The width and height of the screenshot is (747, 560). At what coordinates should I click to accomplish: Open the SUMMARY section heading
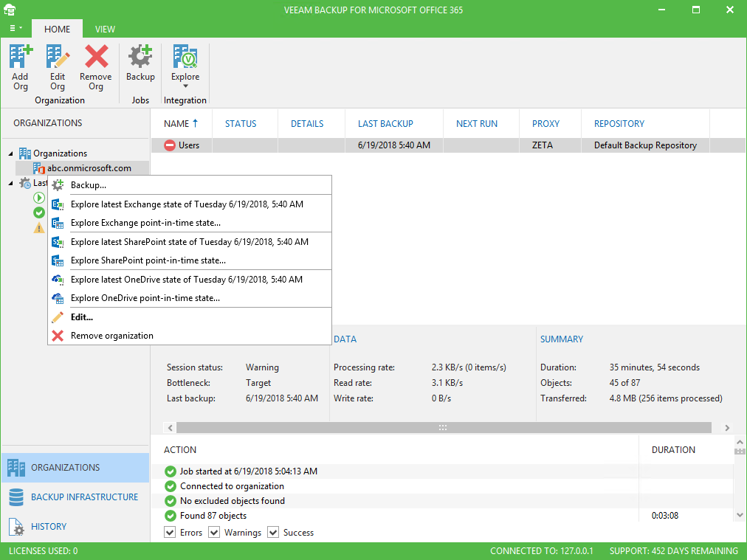pos(562,339)
